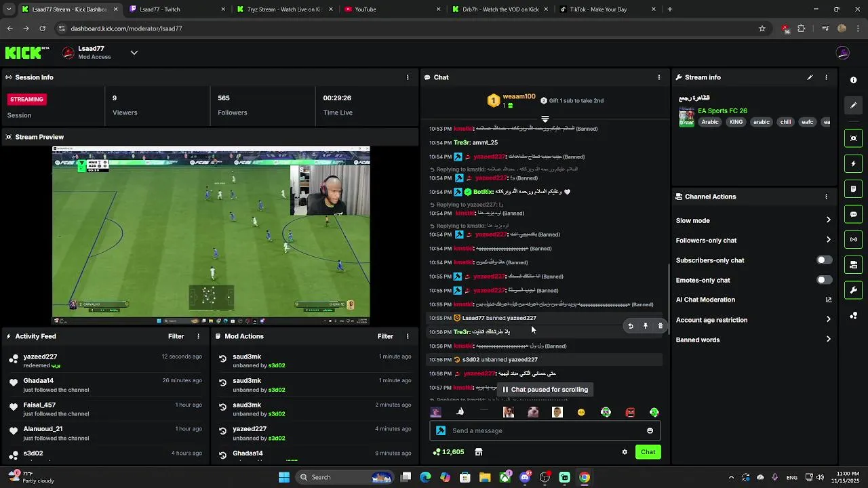Select the Arabic stream tag
The image size is (868, 488).
(x=710, y=122)
